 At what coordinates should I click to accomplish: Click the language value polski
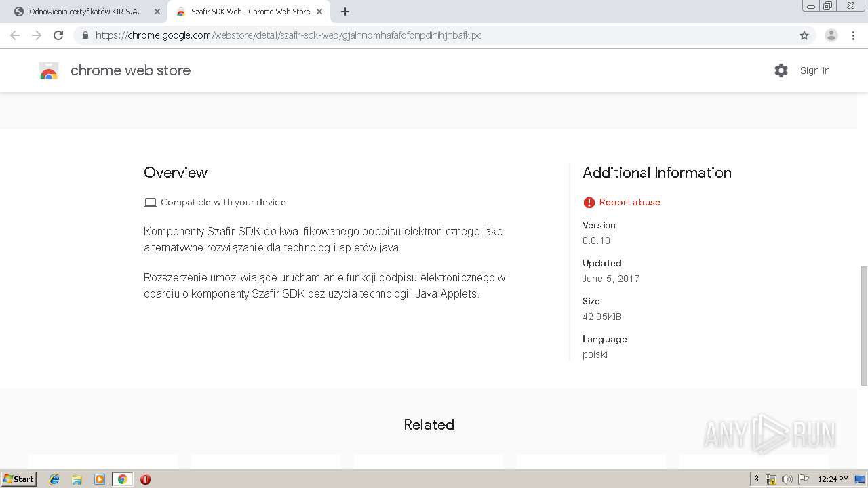click(x=595, y=354)
